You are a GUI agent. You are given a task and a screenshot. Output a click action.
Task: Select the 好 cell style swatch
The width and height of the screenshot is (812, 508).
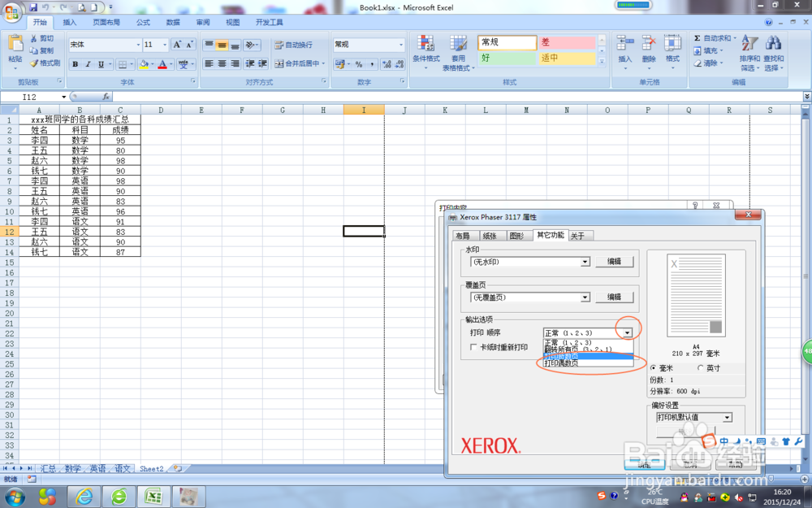pyautogui.click(x=507, y=58)
